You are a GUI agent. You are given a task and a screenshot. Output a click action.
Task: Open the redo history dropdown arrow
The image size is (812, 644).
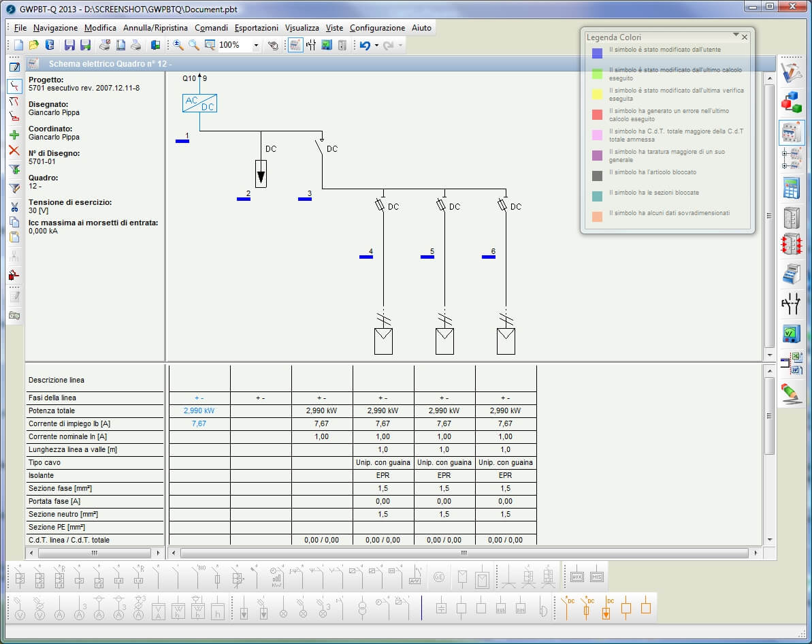(400, 46)
